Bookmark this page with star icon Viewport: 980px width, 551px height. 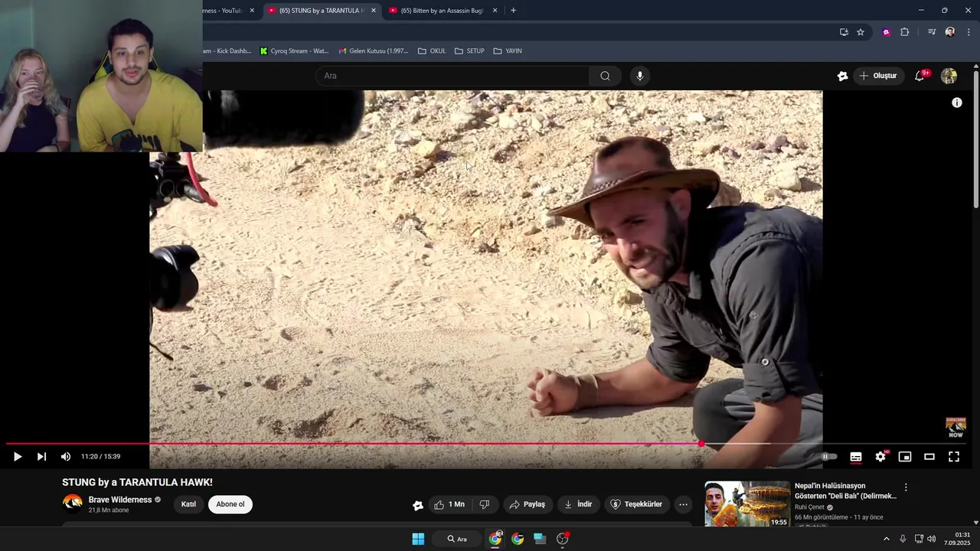[861, 32]
